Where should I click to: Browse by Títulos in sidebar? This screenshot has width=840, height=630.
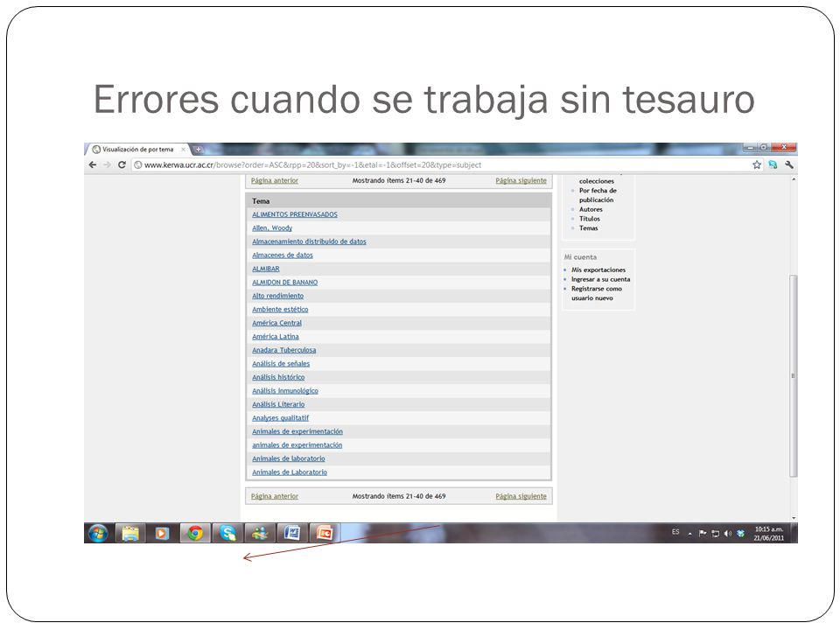tap(589, 219)
